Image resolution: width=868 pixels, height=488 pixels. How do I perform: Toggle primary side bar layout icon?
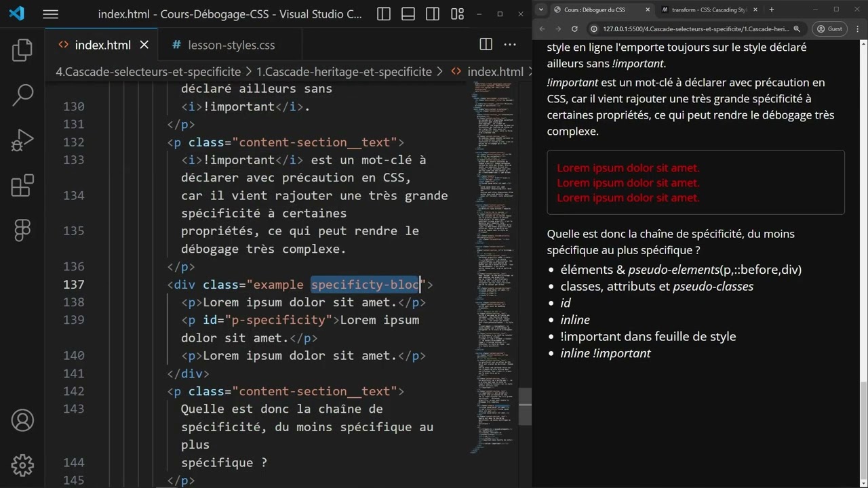pyautogui.click(x=384, y=14)
